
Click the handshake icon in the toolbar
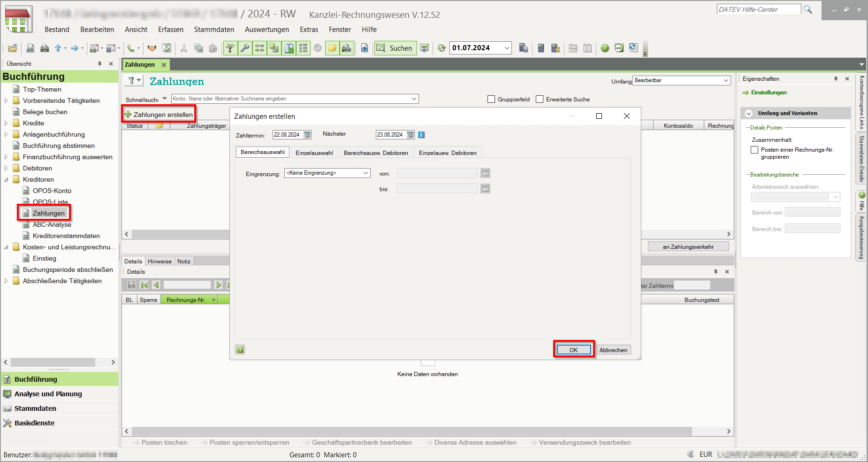(x=152, y=48)
